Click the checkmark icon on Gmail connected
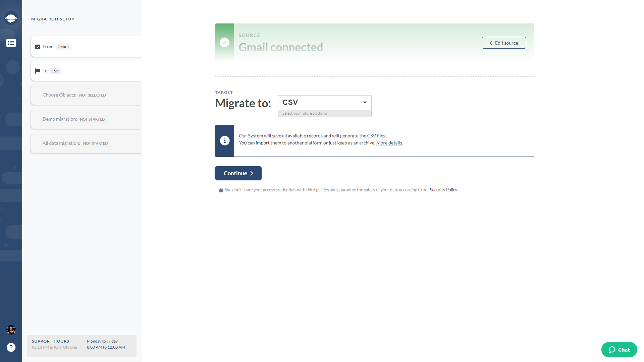 [x=224, y=43]
